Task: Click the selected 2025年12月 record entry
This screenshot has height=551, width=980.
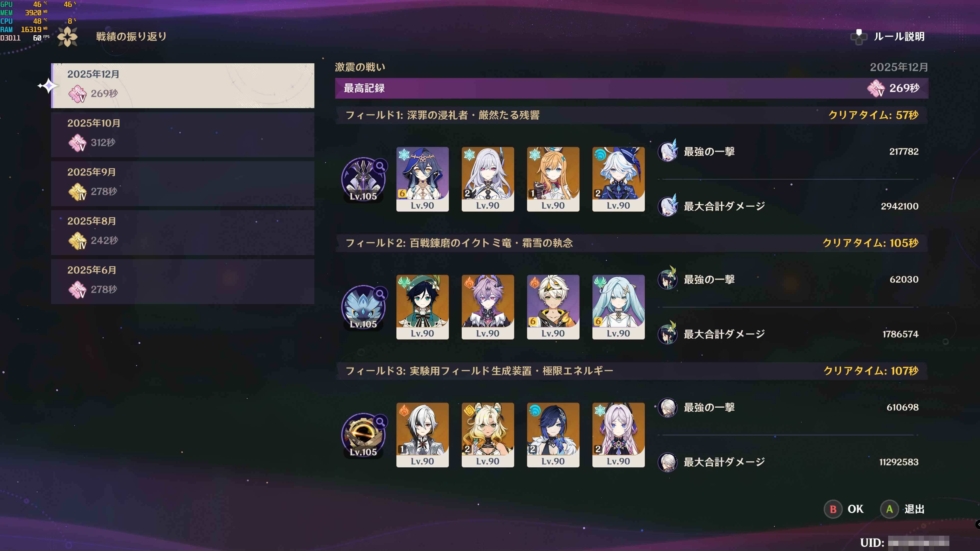Action: pyautogui.click(x=183, y=85)
